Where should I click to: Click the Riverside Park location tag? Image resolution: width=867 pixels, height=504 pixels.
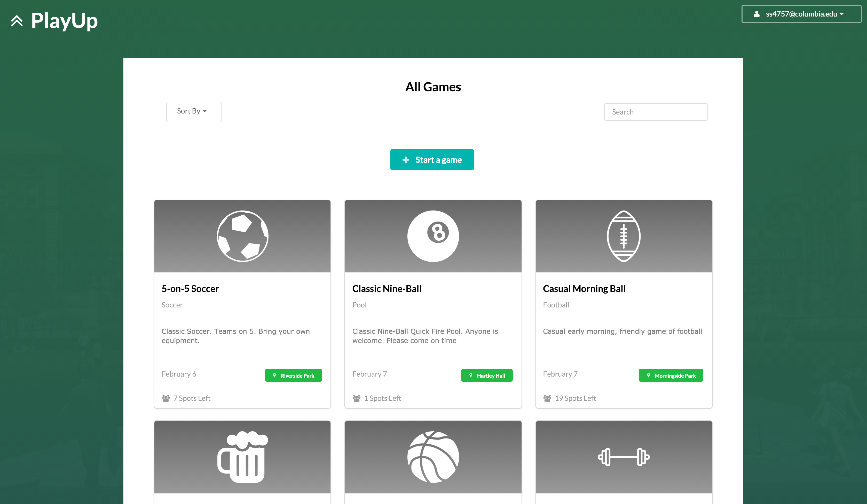point(293,376)
